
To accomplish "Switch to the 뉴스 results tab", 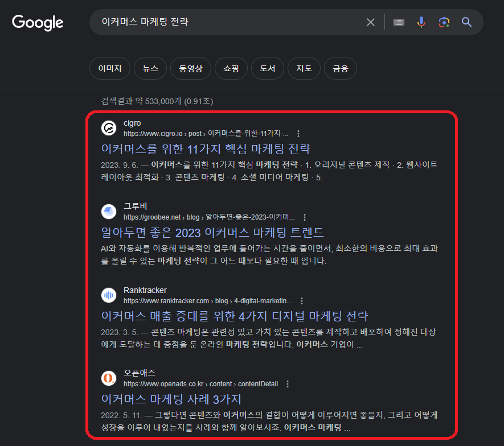I will point(150,68).
